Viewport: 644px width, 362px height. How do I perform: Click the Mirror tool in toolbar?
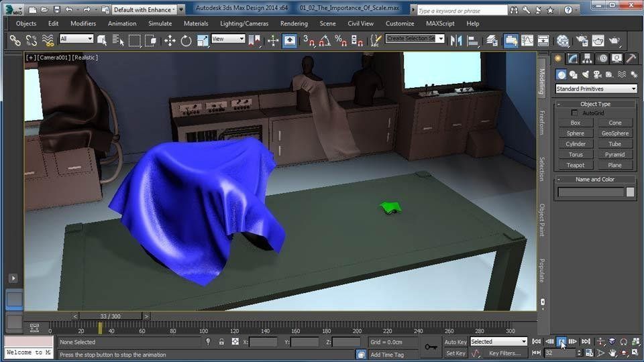point(456,41)
